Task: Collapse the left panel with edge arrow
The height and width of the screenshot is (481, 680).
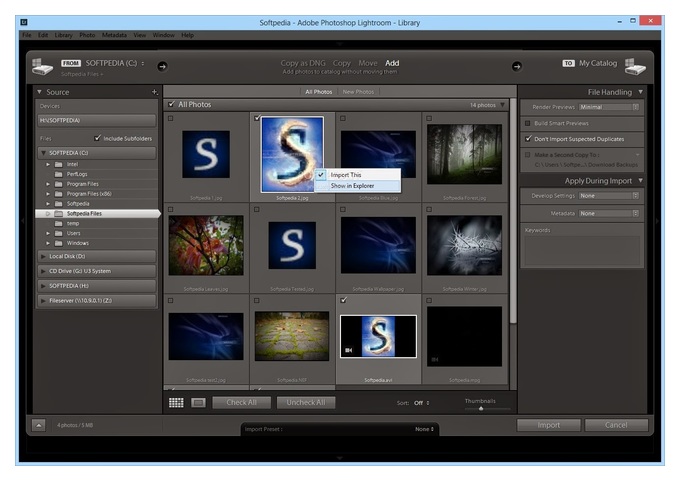Action: coord(23,221)
